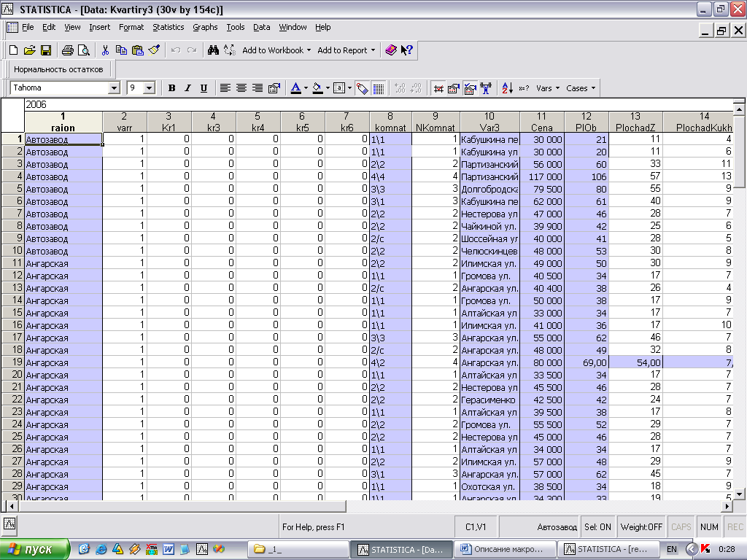This screenshot has height=560, width=747.
Task: Open the Print Preview icon
Action: [83, 50]
